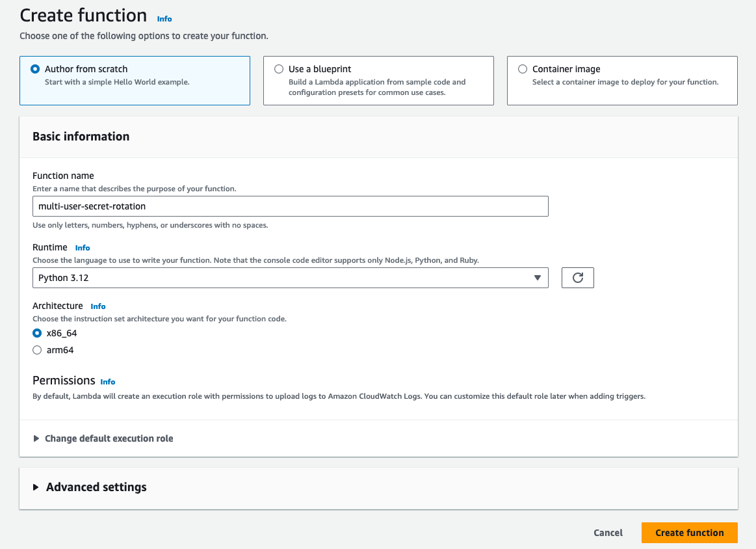Click the refresh icon beside the Runtime selector

(x=577, y=278)
